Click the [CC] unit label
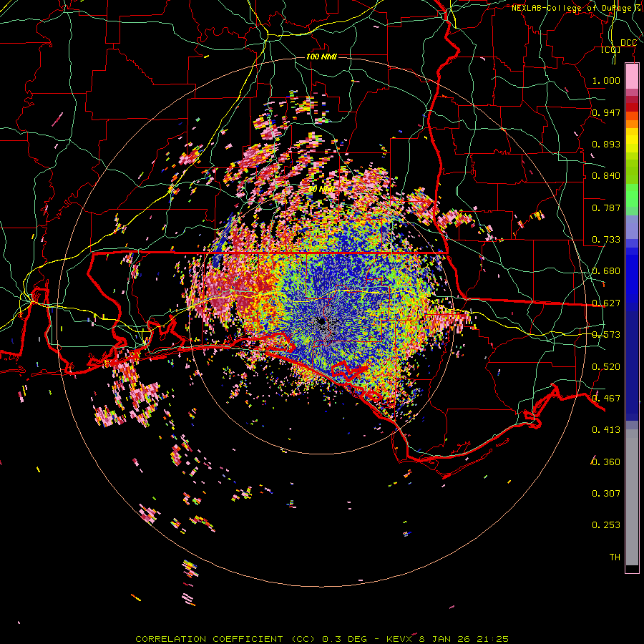644x644 pixels. (611, 49)
